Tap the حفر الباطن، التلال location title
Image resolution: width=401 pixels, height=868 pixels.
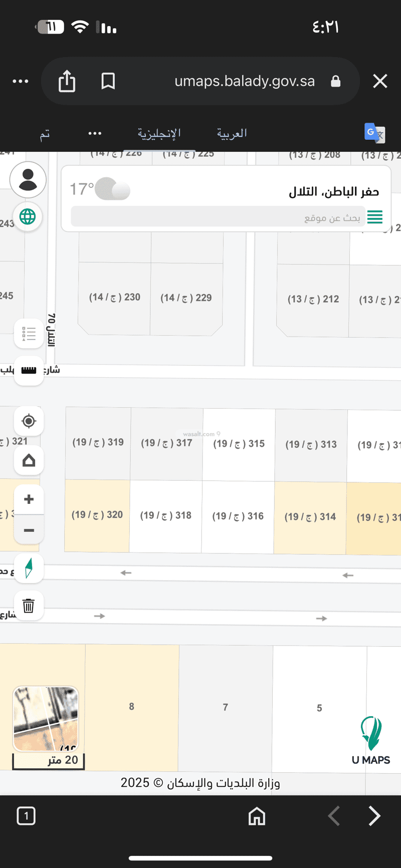tap(334, 191)
